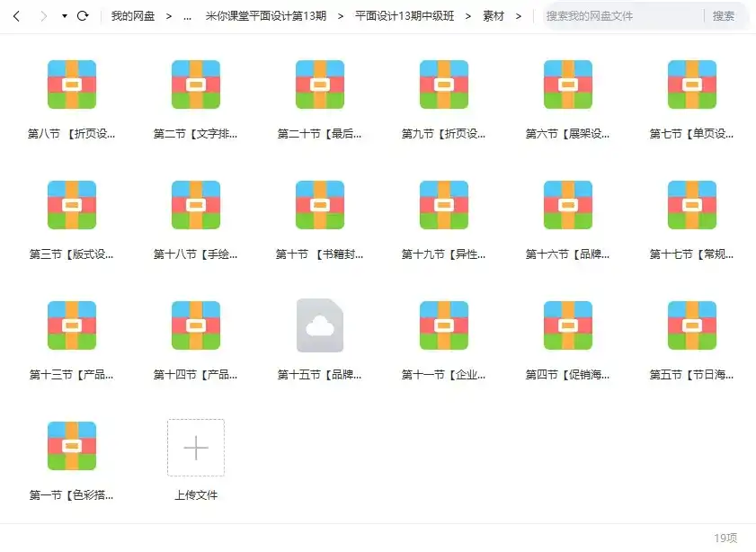The height and width of the screenshot is (552, 756).
Task: Click the plus icon to upload a file
Action: click(x=195, y=447)
